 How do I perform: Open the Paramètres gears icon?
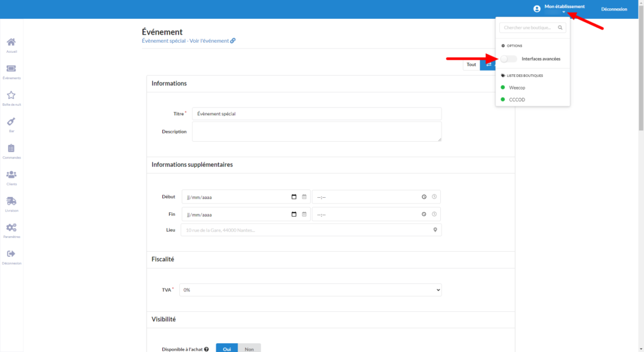(x=11, y=227)
